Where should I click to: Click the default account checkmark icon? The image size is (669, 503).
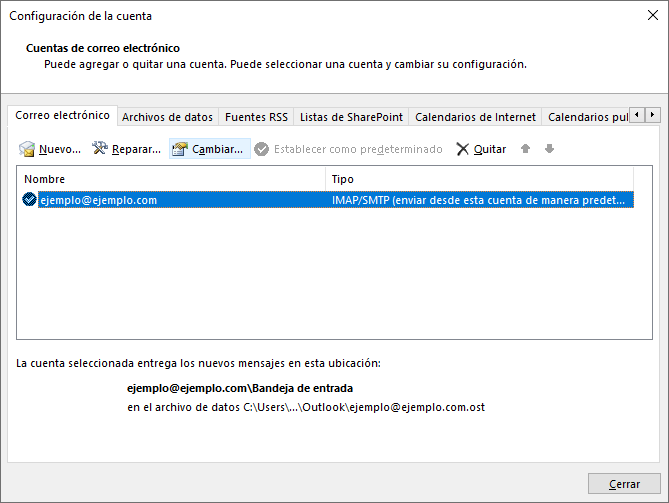(29, 200)
